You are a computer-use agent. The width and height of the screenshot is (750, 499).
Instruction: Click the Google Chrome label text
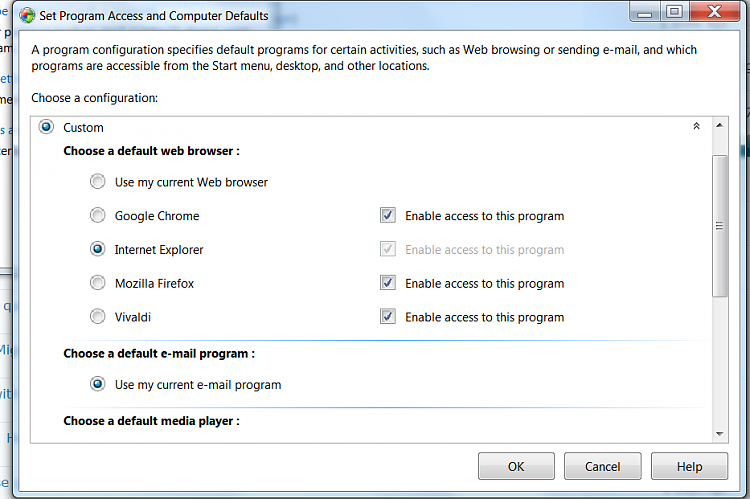click(157, 216)
